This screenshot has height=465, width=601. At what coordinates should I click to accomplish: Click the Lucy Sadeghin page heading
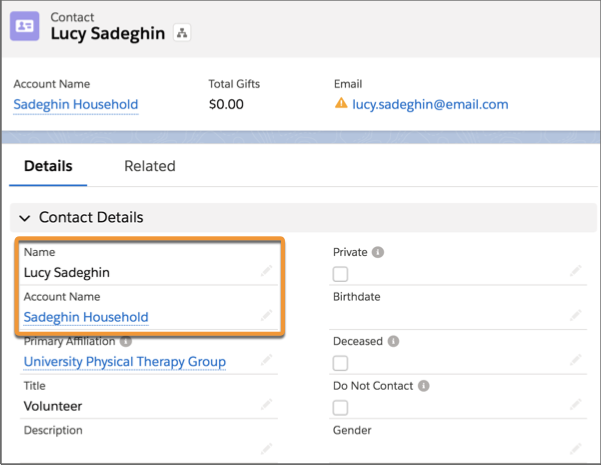tap(108, 34)
